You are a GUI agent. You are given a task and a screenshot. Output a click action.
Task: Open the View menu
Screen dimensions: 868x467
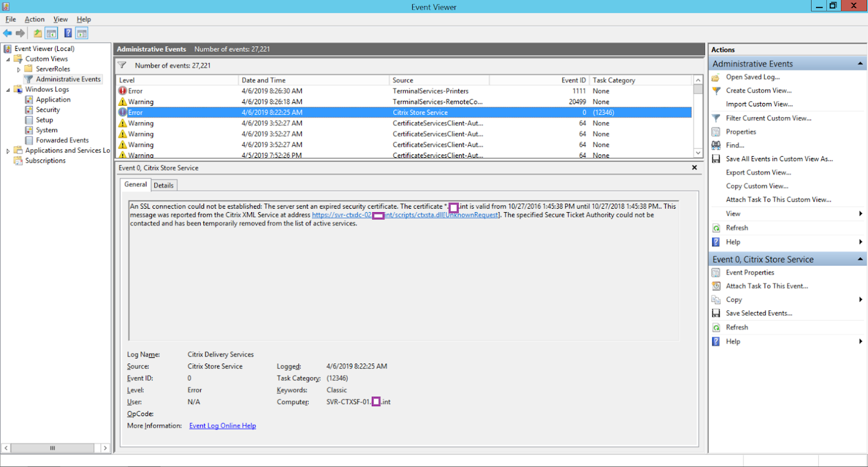60,19
